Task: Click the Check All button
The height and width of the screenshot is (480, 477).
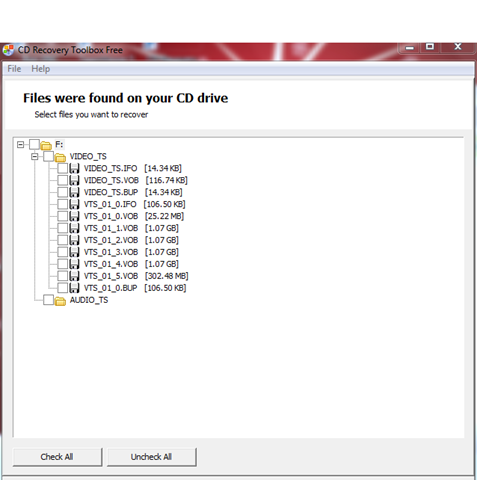Action: pos(57,457)
